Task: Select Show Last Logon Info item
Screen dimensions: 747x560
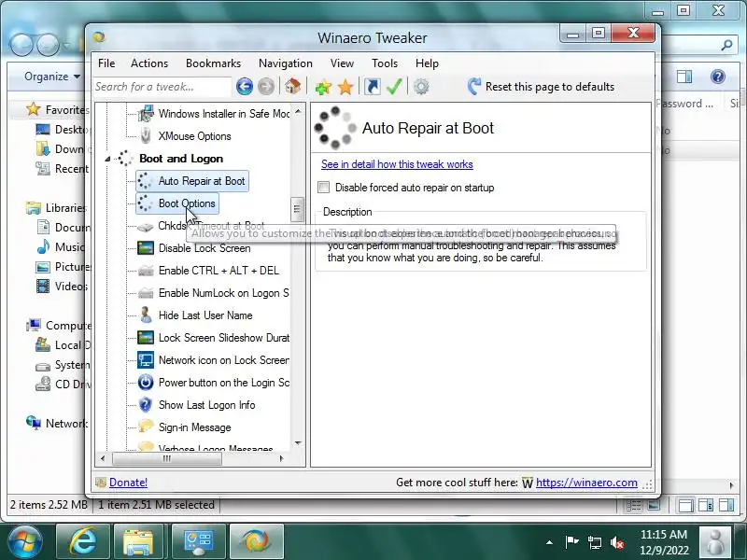Action: 206,405
